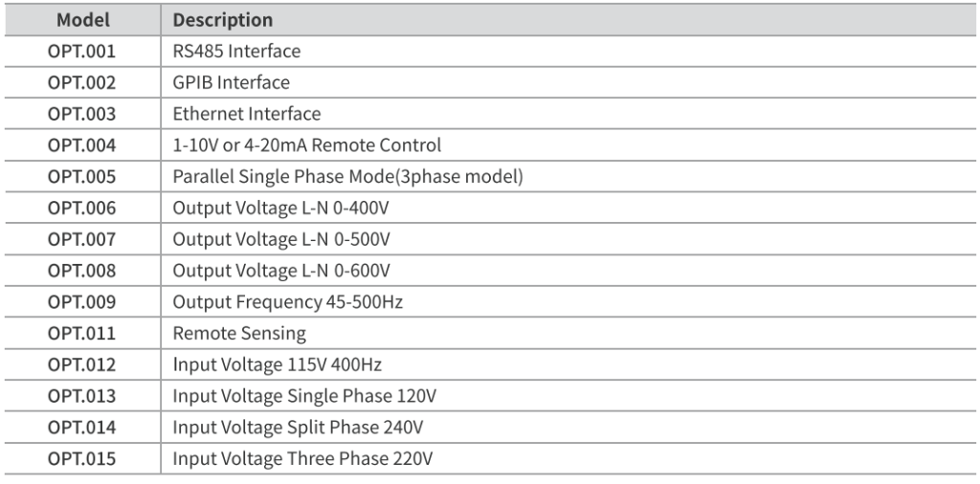Click Input Voltage 115V 400Hz text
The image size is (980, 484).
coord(278,364)
